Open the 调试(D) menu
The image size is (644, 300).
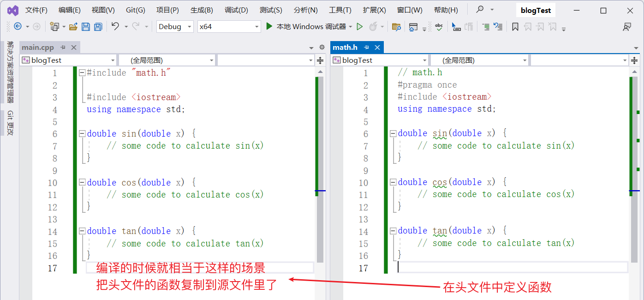click(236, 10)
